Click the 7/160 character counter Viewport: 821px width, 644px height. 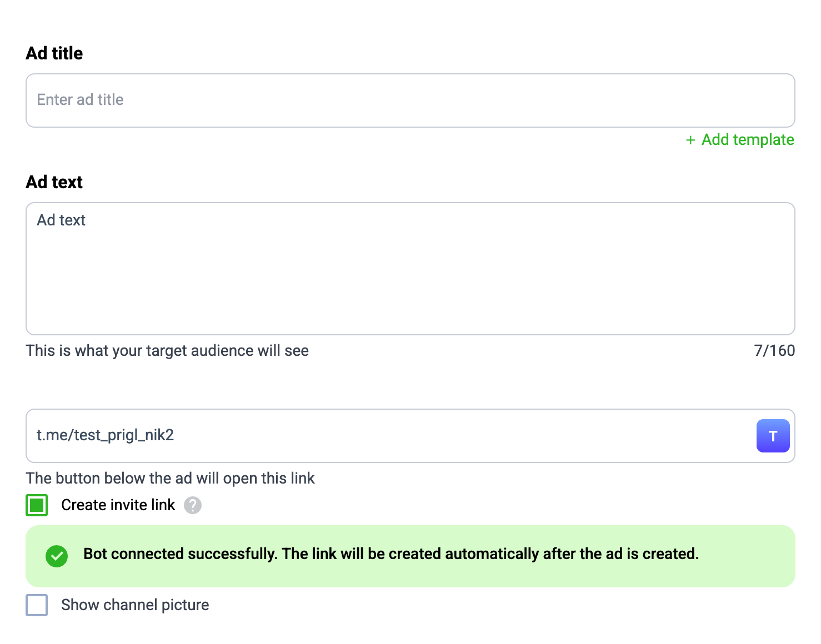click(x=774, y=350)
